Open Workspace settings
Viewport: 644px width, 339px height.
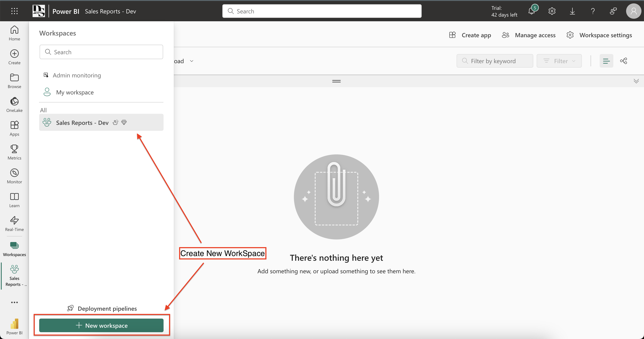click(599, 35)
